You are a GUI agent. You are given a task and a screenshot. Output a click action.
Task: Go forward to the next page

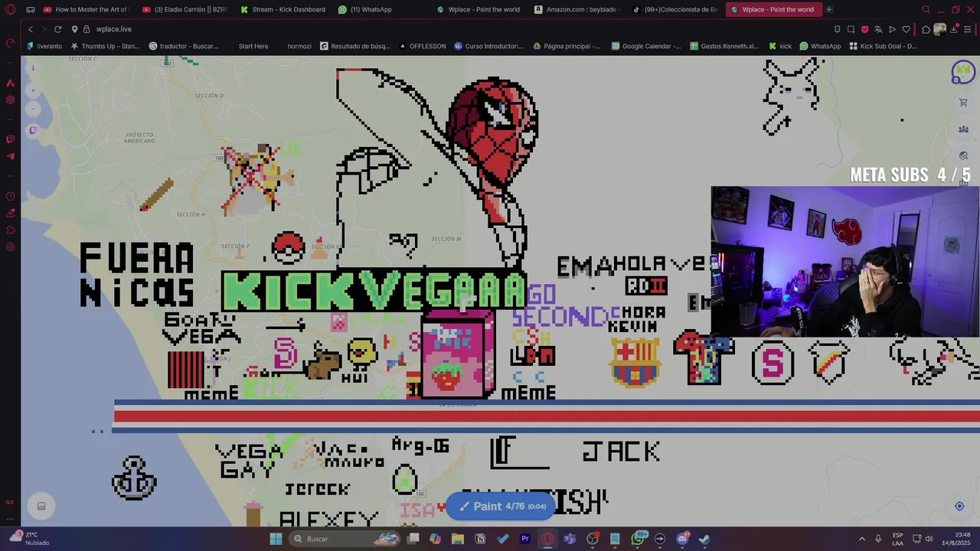coord(44,29)
